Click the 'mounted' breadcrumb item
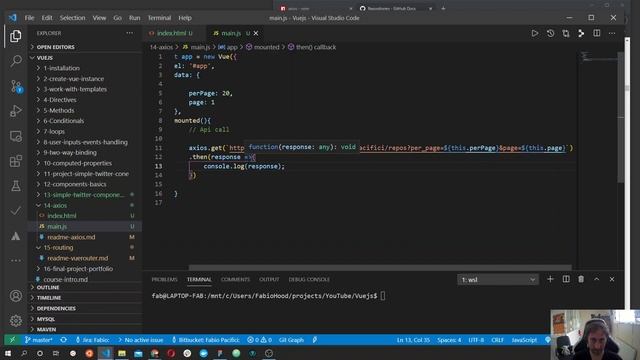 (x=262, y=47)
